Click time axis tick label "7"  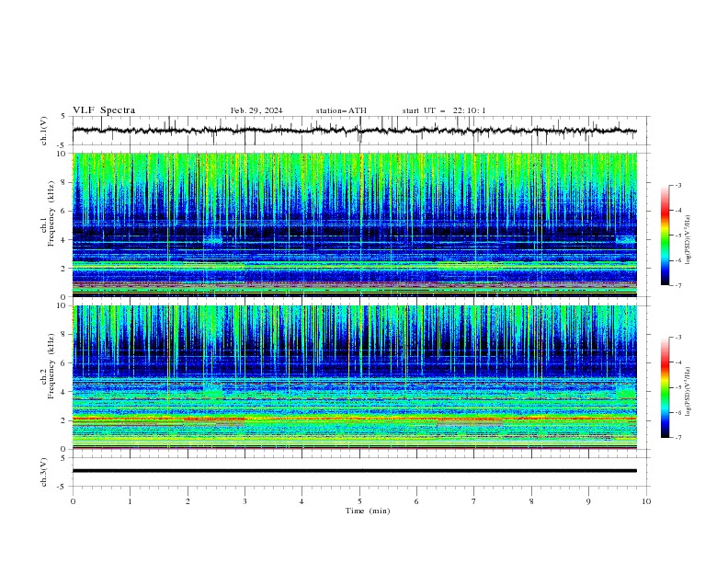(474, 501)
